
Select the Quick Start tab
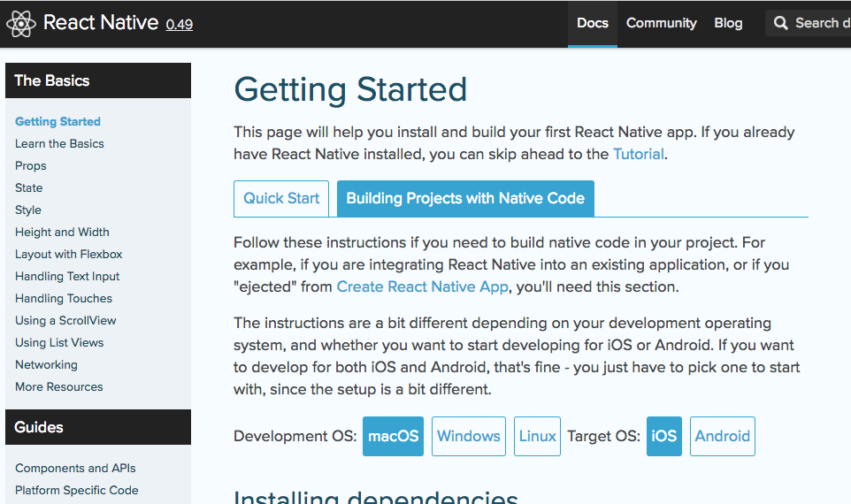coord(281,199)
